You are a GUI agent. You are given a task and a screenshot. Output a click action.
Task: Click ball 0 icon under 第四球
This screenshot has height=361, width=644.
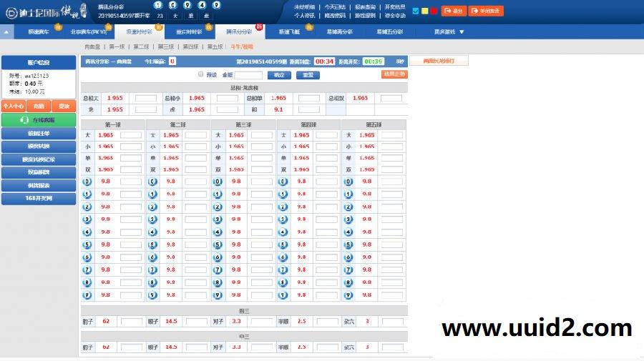283,182
